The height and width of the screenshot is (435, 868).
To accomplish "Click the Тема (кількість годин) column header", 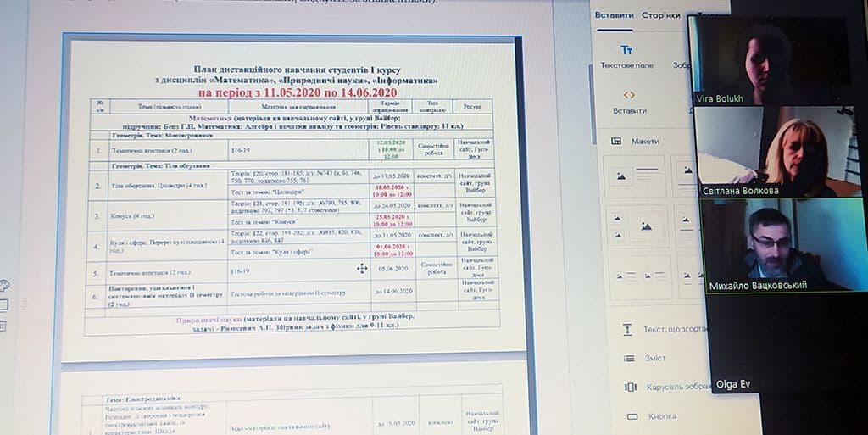I will click(170, 106).
